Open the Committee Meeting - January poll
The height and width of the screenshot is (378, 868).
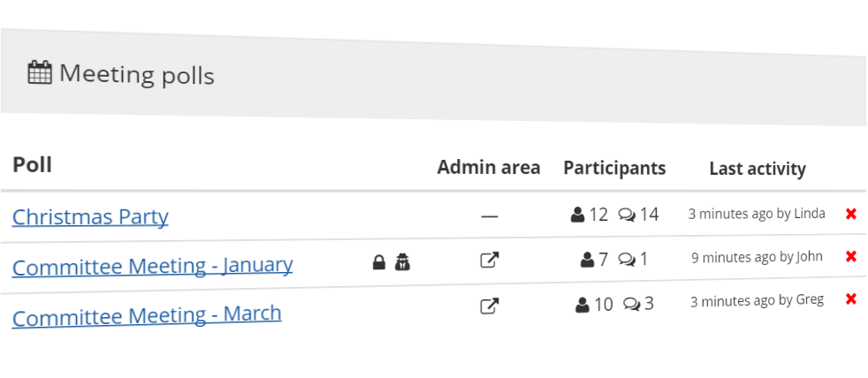tap(152, 266)
